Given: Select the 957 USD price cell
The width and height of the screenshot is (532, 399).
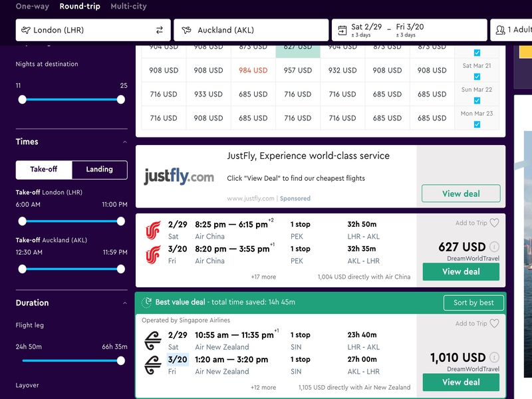Looking at the screenshot, I should [298, 70].
